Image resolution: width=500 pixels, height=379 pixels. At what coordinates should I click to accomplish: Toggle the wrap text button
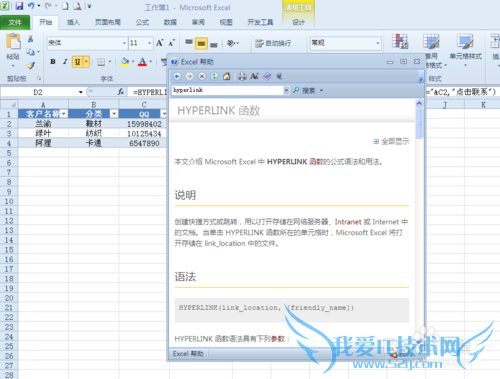(273, 43)
